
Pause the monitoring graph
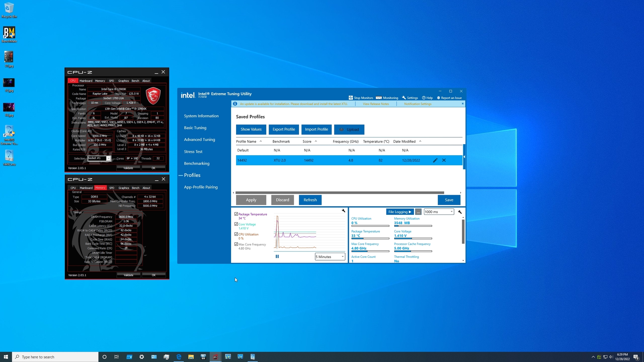(x=277, y=256)
